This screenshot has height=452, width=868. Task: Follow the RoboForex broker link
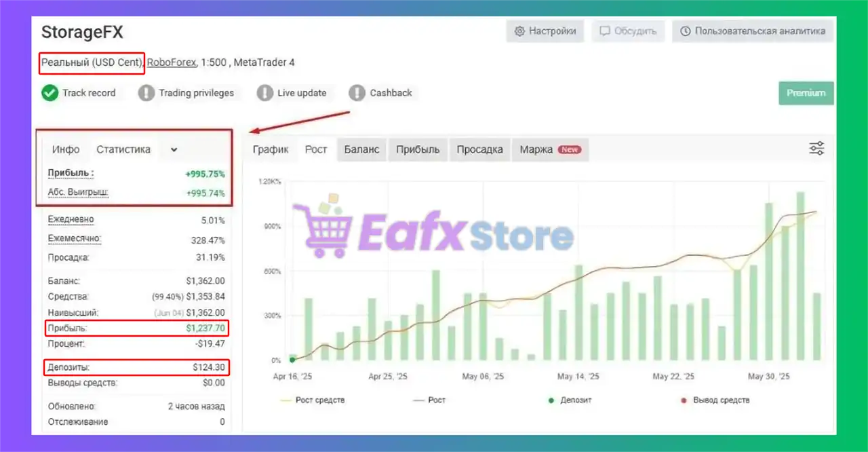[172, 62]
